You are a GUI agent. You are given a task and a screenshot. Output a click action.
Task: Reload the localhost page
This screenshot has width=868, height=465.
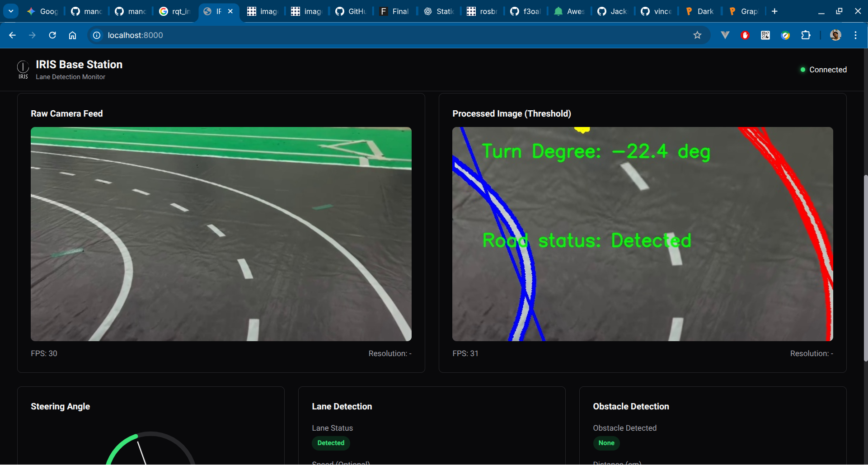pos(52,35)
